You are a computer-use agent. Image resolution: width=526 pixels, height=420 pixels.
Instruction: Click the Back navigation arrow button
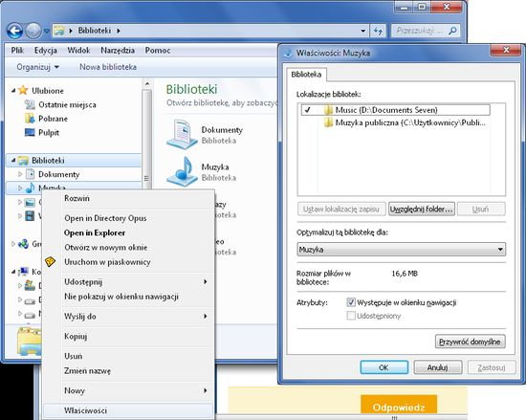click(14, 31)
